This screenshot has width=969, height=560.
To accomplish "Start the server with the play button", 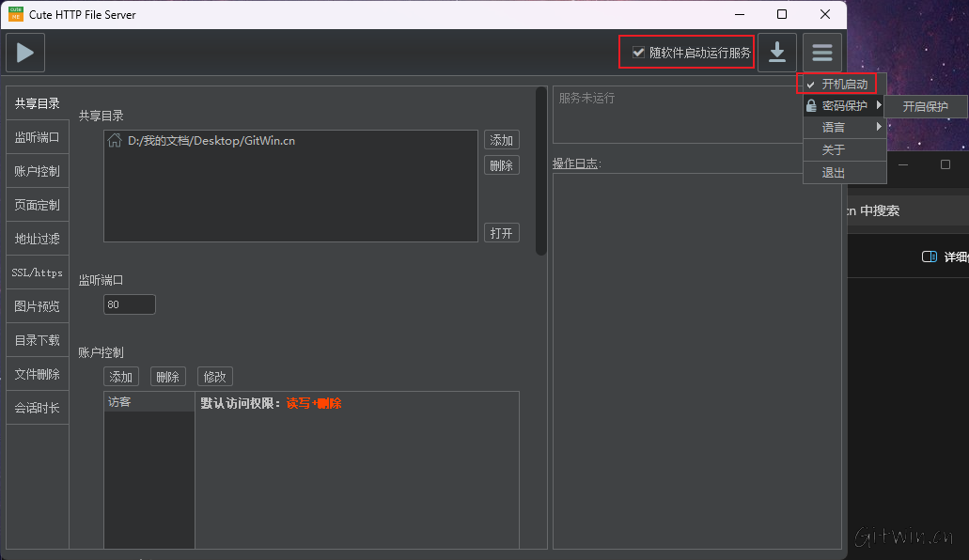I will pyautogui.click(x=25, y=53).
